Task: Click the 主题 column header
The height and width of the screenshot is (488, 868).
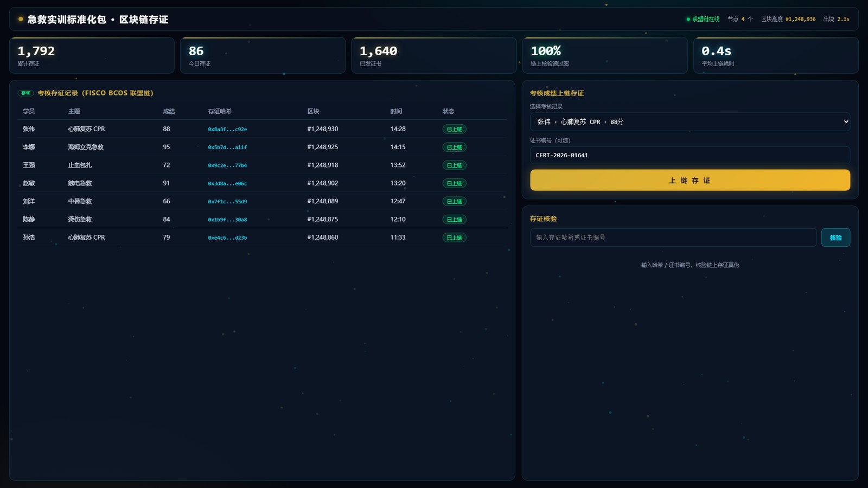Action: [x=74, y=111]
